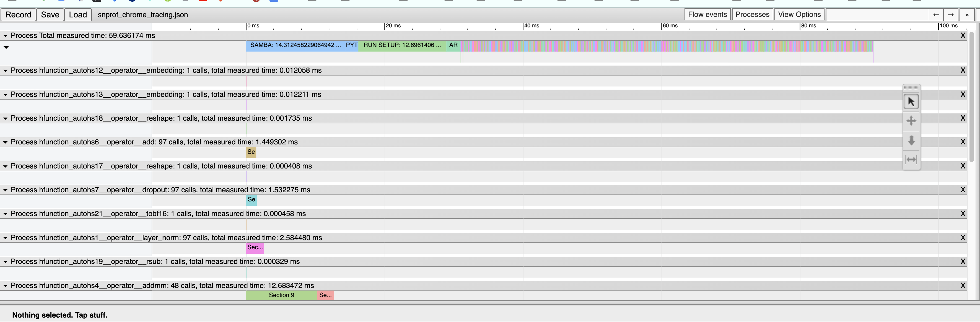Select the RUN SETUP timeline slice
Viewport: 980px width, 322px height.
click(402, 45)
